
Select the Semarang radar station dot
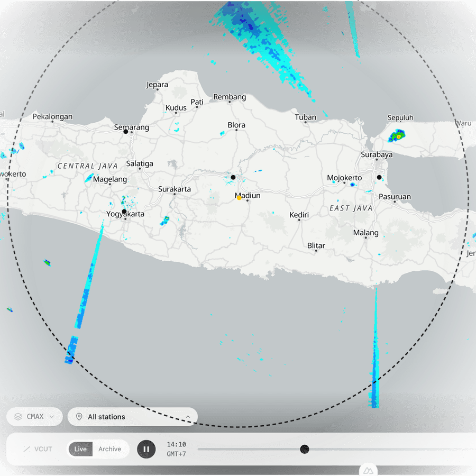coord(126,132)
